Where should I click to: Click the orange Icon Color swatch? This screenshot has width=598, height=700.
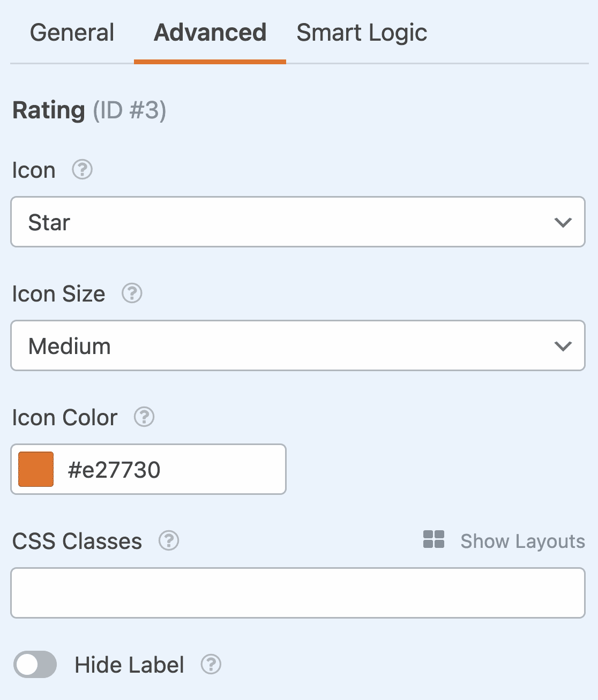[36, 469]
